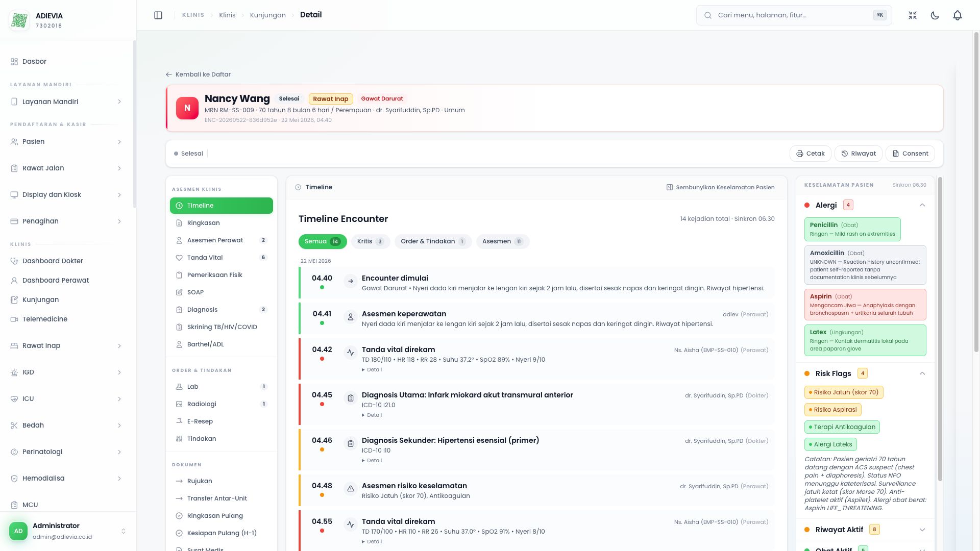The width and height of the screenshot is (980, 551).
Task: Click the safety panel scrollbar
Action: [x=940, y=329]
